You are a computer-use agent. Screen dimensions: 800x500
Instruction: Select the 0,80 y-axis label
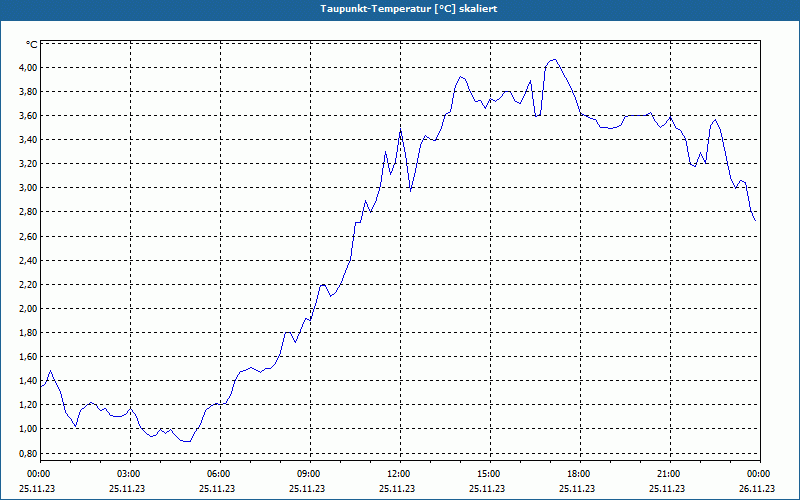(28, 453)
